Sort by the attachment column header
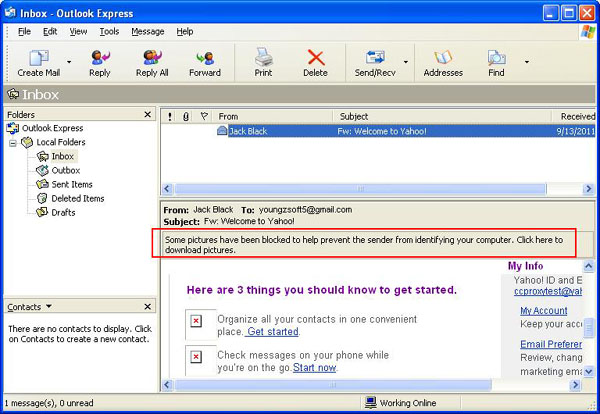The image size is (600, 414). (186, 116)
